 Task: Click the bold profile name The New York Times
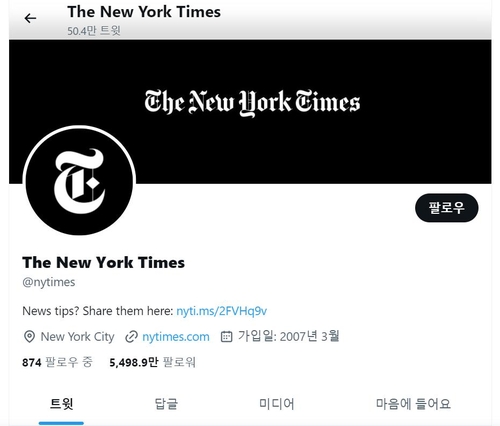[103, 262]
